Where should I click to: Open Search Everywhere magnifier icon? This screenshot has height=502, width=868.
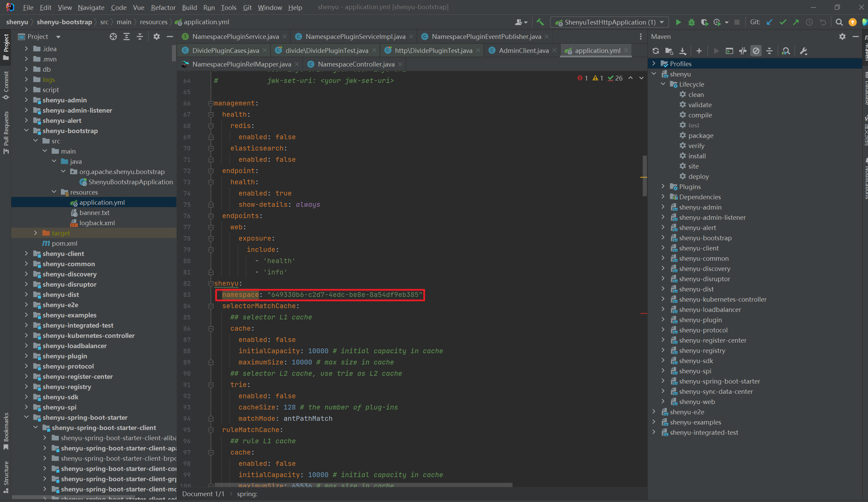839,23
